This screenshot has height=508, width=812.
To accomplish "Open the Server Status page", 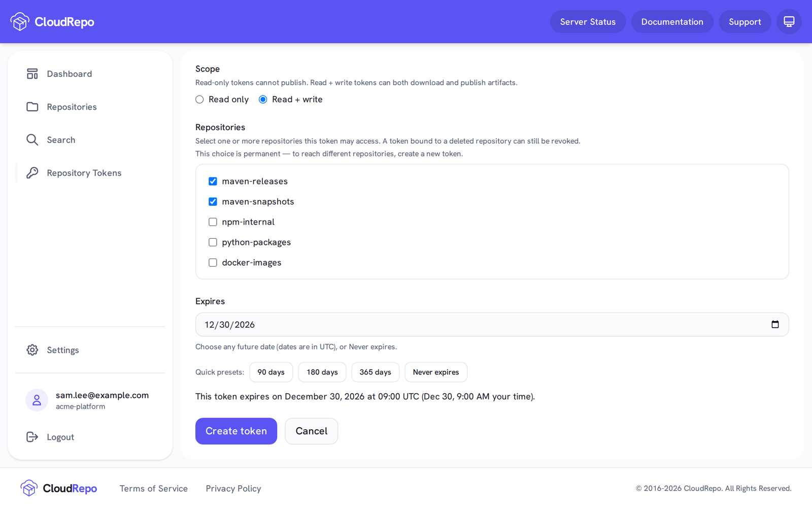I will coord(588,22).
